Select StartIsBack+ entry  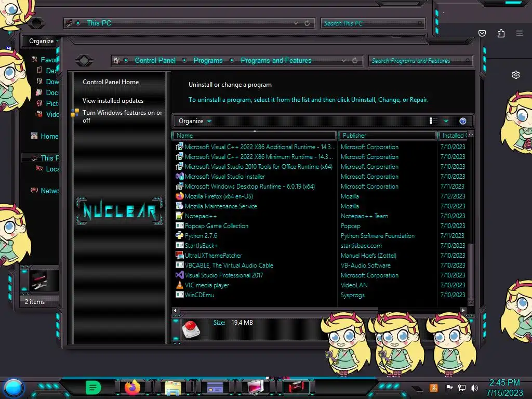pos(201,246)
